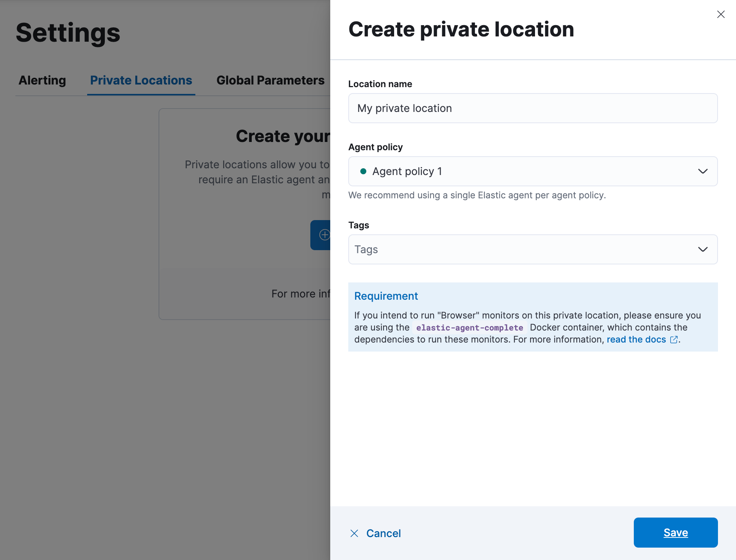The width and height of the screenshot is (736, 560).
Task: Close the Create private location flyout
Action: (721, 14)
